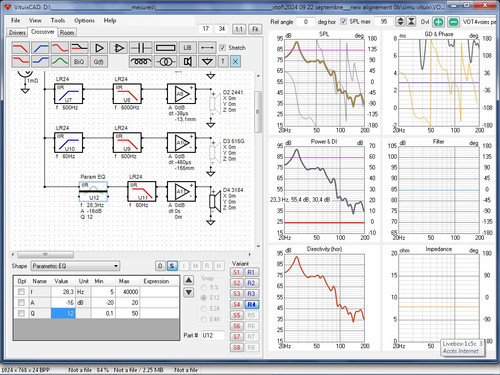Insert a resistor component
The height and width of the screenshot is (375, 500).
(x=166, y=48)
